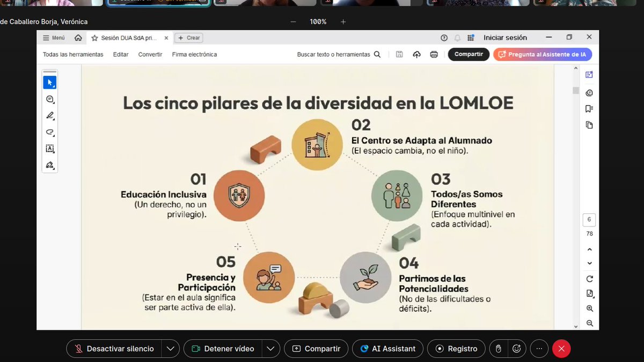Open notifications bell icon
The height and width of the screenshot is (362, 644).
click(457, 38)
